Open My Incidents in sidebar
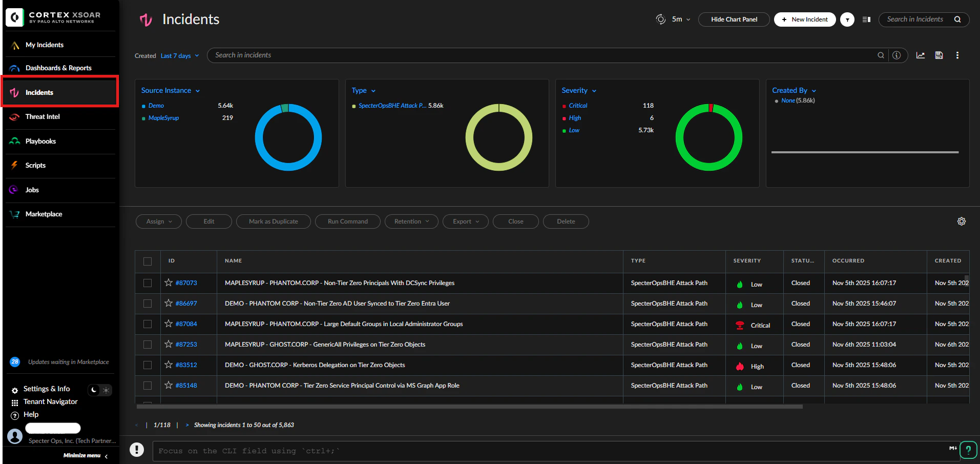 pos(44,45)
